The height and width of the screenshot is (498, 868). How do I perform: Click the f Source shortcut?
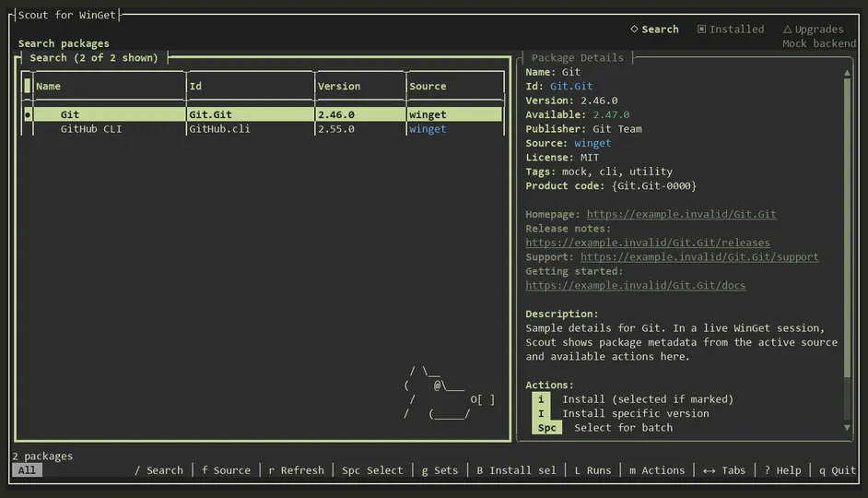(x=226, y=470)
